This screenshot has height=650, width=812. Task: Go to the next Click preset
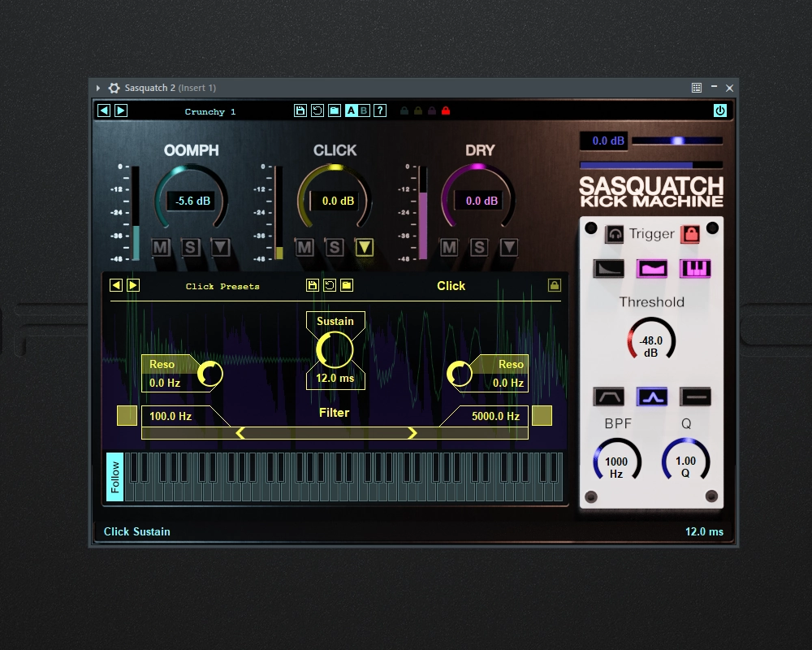coord(133,285)
